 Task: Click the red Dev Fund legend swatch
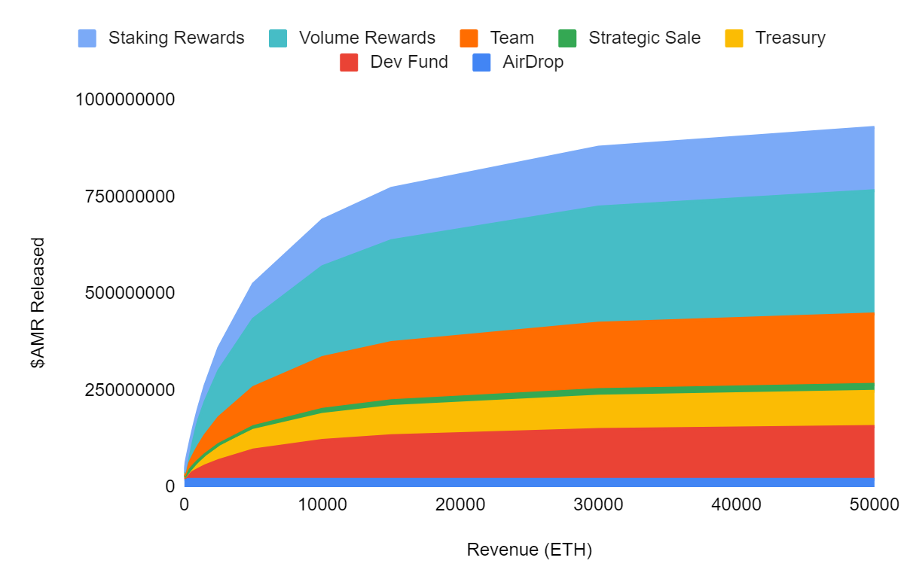pyautogui.click(x=349, y=62)
